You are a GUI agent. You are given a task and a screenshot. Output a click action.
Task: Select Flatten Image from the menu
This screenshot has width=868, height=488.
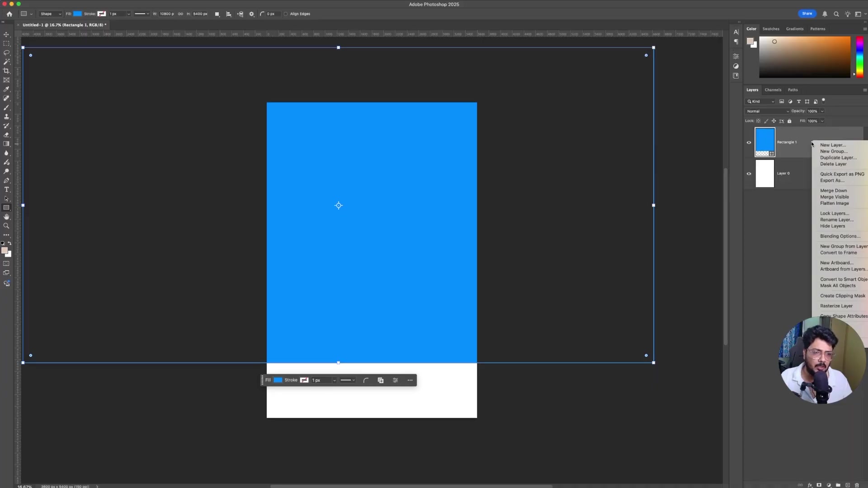(834, 203)
